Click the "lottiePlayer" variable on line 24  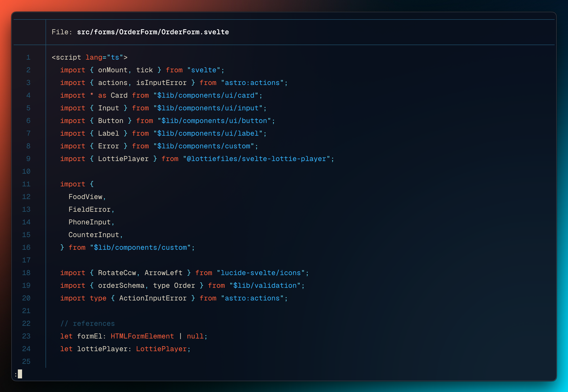point(102,349)
